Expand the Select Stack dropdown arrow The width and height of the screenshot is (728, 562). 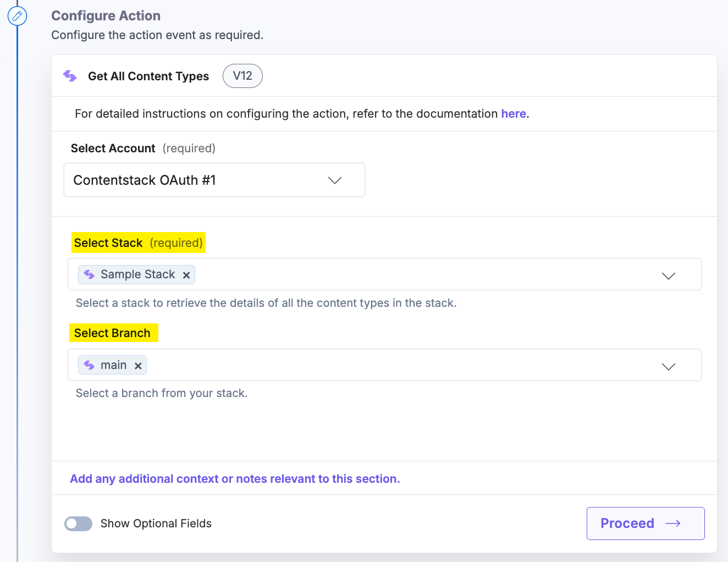668,276
